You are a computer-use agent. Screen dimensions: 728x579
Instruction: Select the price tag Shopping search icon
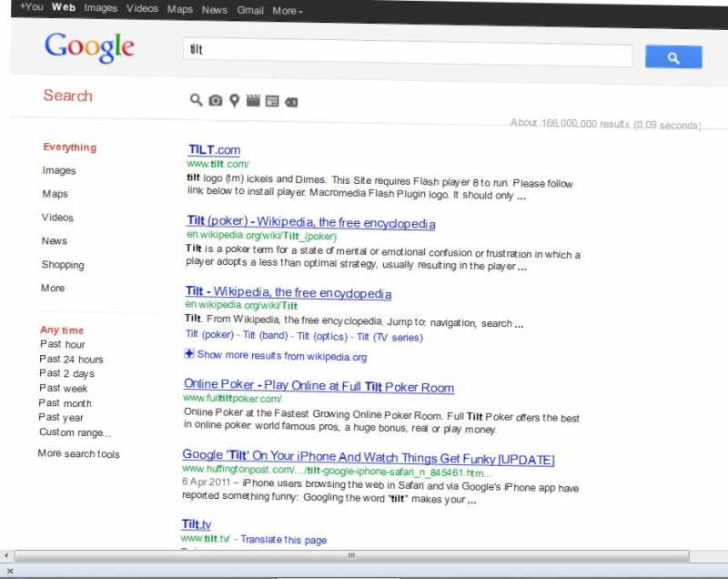click(x=291, y=102)
